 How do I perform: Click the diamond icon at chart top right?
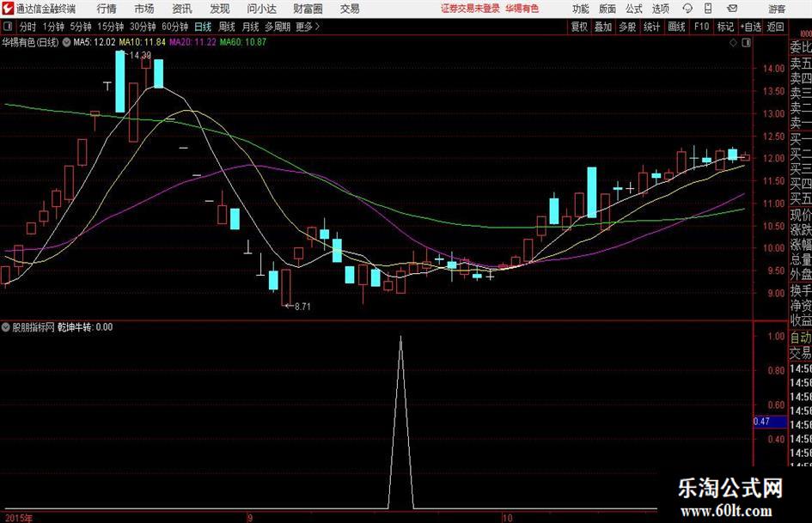coord(733,43)
